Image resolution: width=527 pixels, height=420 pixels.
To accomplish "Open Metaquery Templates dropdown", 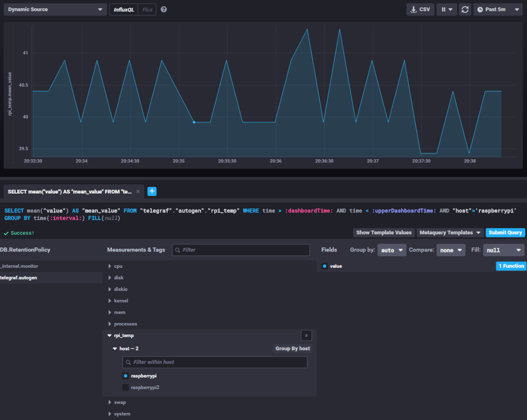I will [450, 233].
